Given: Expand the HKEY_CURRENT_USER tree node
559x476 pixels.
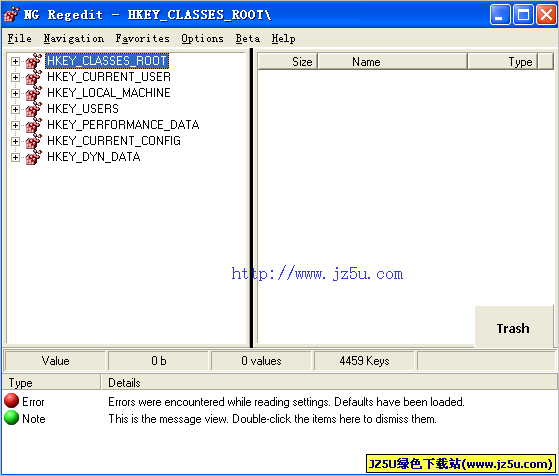Looking at the screenshot, I should point(15,77).
